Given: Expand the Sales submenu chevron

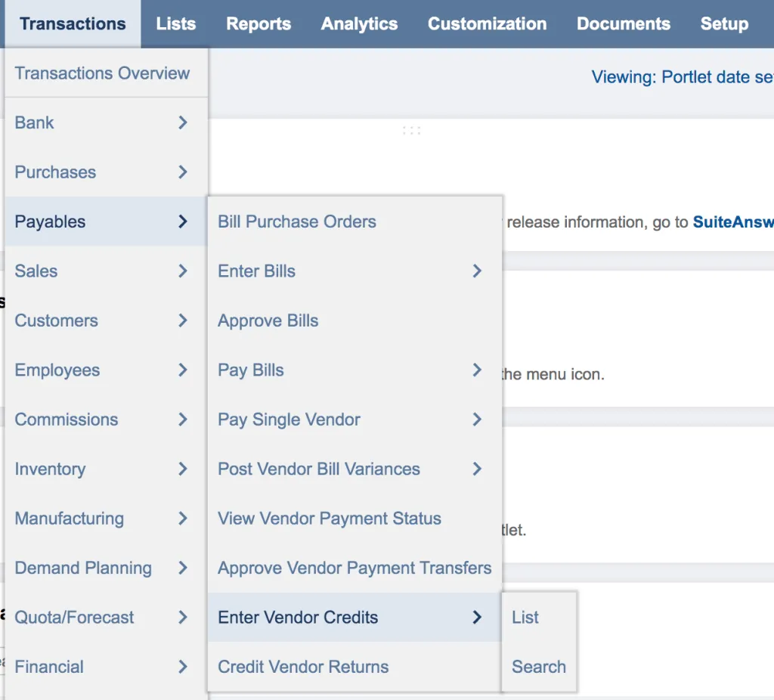Looking at the screenshot, I should (x=183, y=271).
